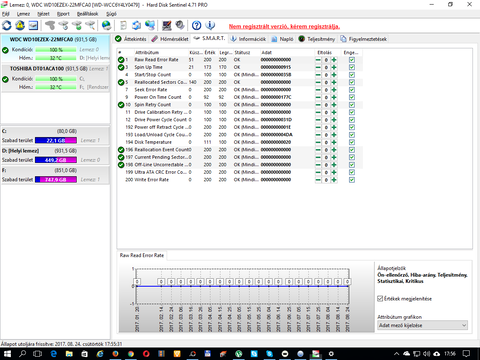Switch to the Teljesítmény tab
The image size is (480, 360).
(317, 39)
